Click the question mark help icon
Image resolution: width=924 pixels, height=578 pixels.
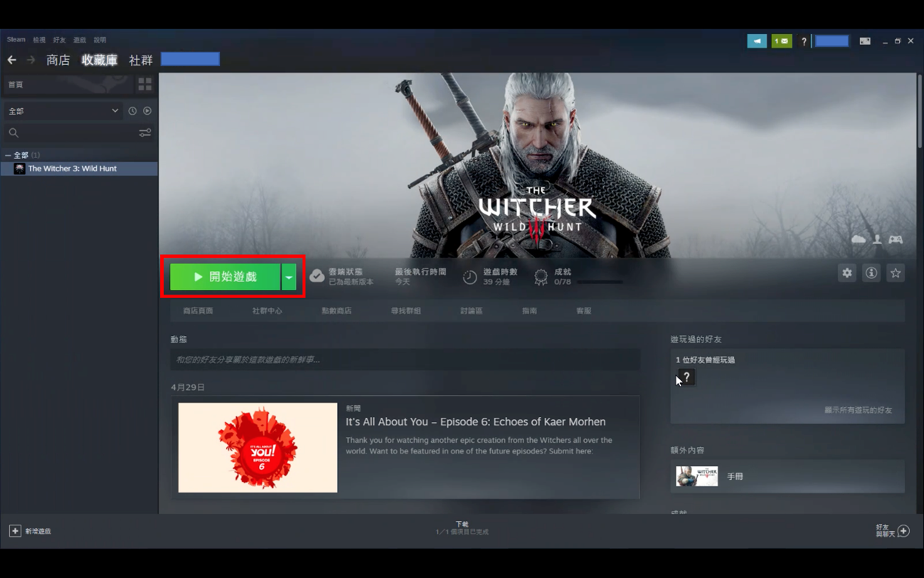tap(804, 41)
